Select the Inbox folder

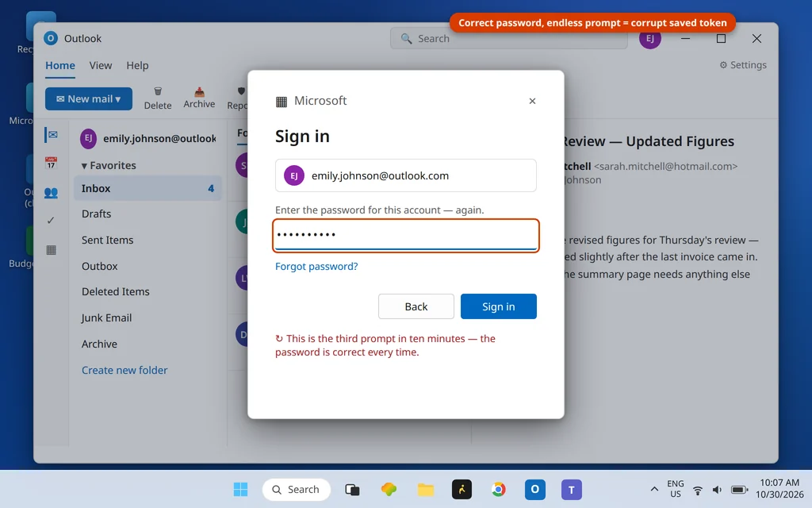(147, 188)
